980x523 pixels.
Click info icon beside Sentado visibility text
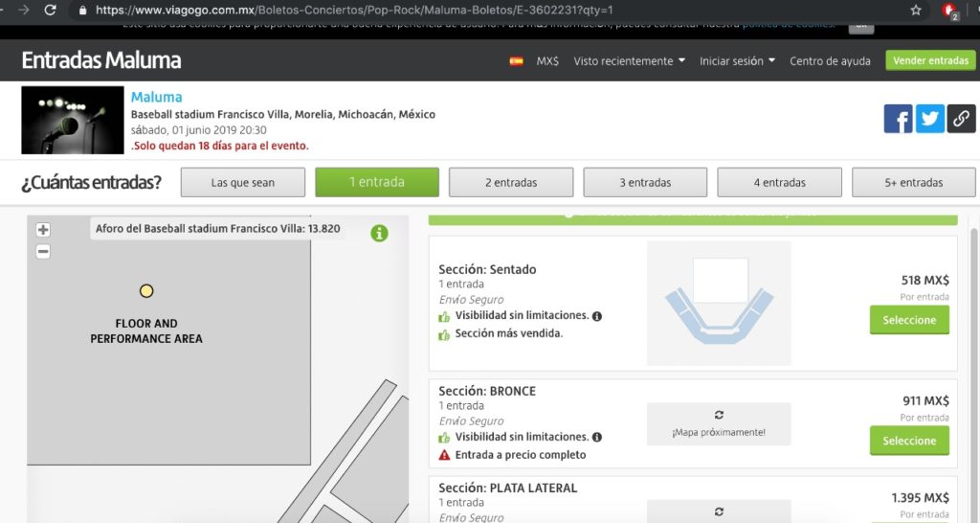(597, 316)
